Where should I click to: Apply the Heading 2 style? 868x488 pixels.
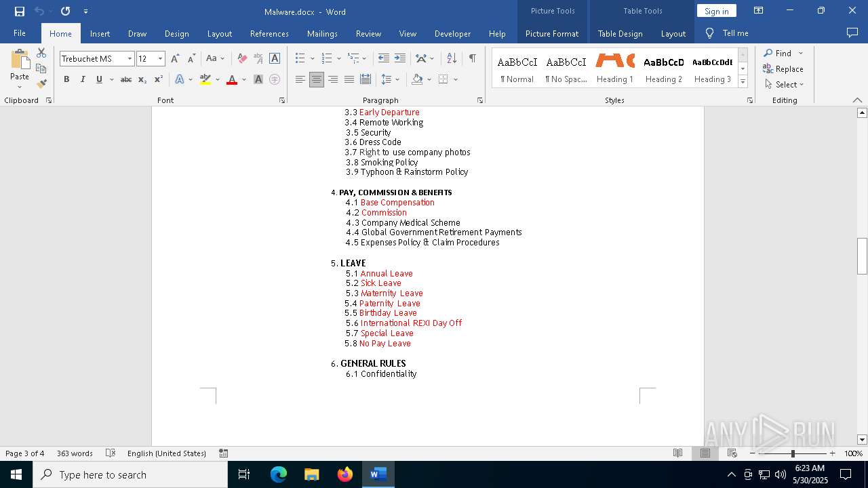664,68
